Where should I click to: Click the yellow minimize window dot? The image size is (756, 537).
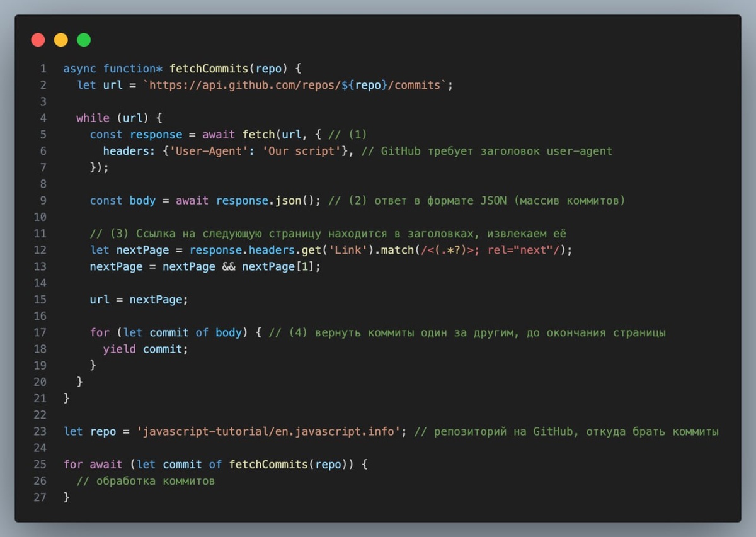point(60,40)
